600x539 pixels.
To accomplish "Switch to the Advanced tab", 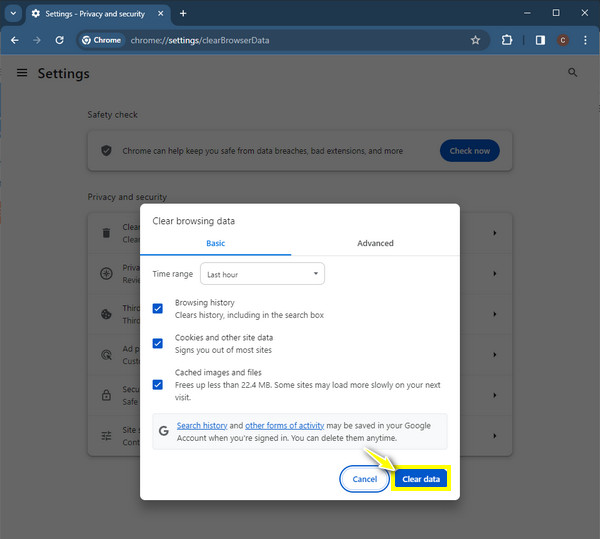I will [x=375, y=243].
